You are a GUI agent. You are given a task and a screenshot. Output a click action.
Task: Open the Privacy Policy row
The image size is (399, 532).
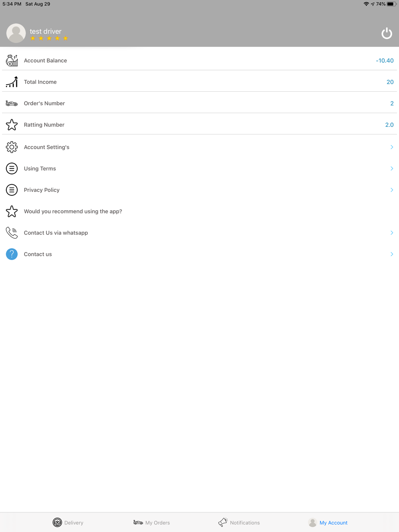[199, 190]
